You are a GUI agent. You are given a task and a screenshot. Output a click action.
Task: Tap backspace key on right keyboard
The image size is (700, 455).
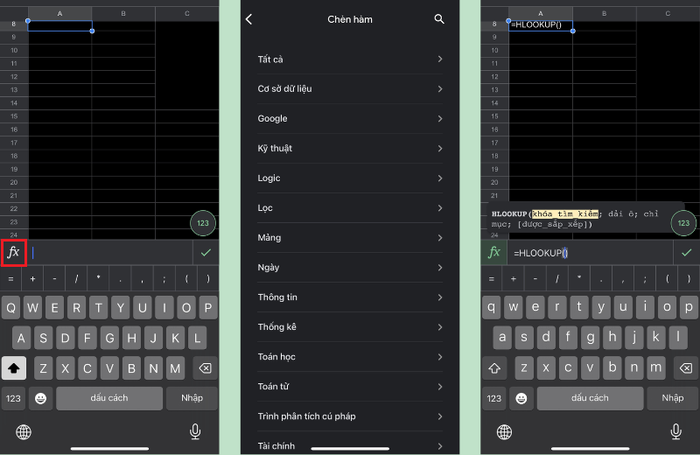click(686, 368)
